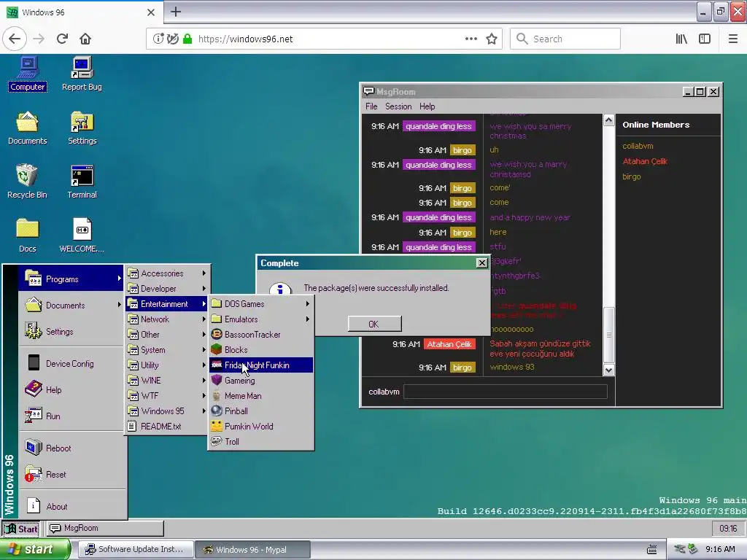
Task: Open a new browser tab
Action: coord(176,12)
